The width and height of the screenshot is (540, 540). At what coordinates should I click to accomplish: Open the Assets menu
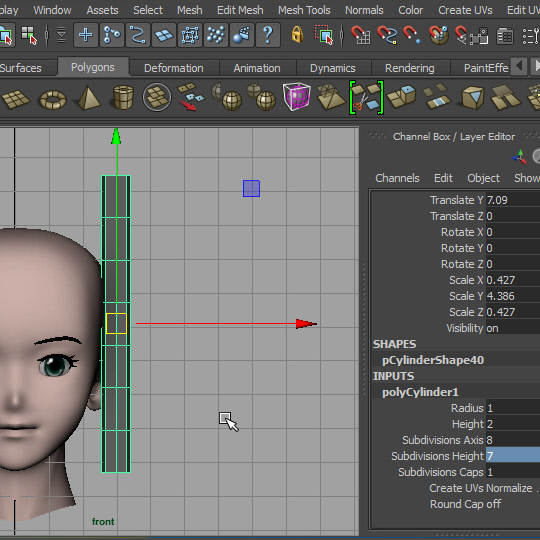102,10
